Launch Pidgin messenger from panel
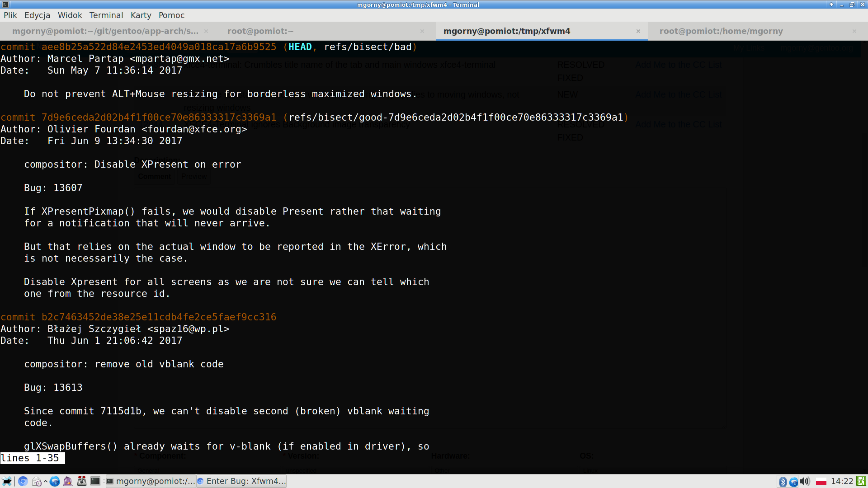This screenshot has height=488, width=868. coord(68,481)
